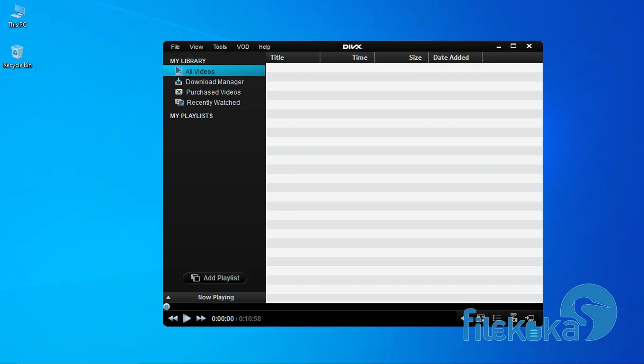
Task: Click the Add Playlist button
Action: 215,278
